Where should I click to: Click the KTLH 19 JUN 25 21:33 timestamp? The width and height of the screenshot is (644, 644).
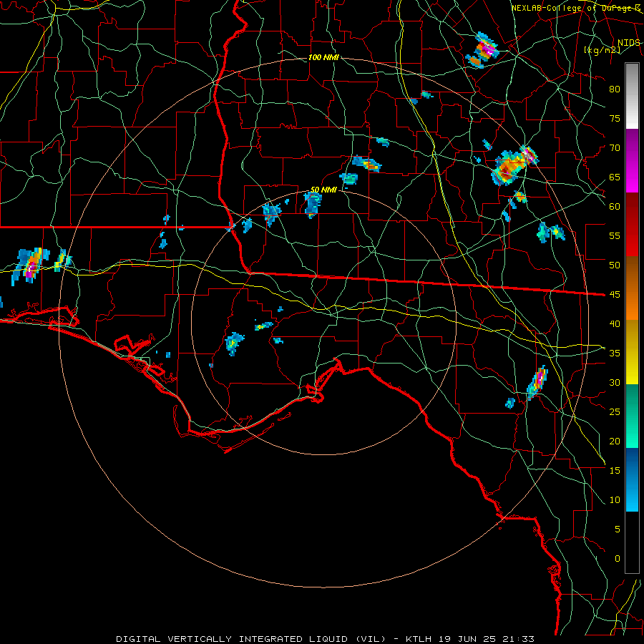(470, 639)
